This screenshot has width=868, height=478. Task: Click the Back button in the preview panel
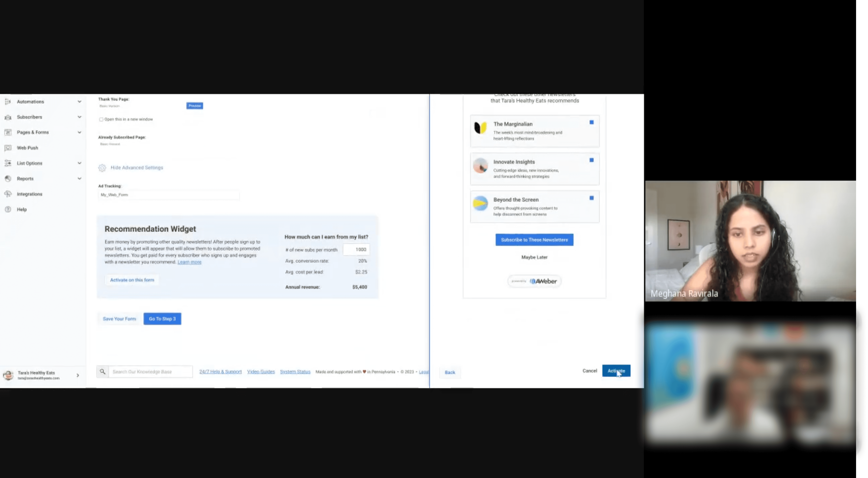[x=450, y=372]
